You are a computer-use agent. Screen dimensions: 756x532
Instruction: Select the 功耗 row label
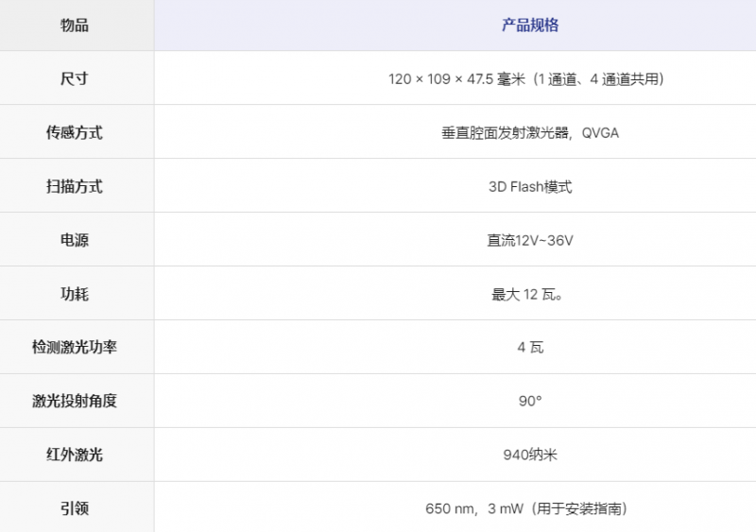75,295
